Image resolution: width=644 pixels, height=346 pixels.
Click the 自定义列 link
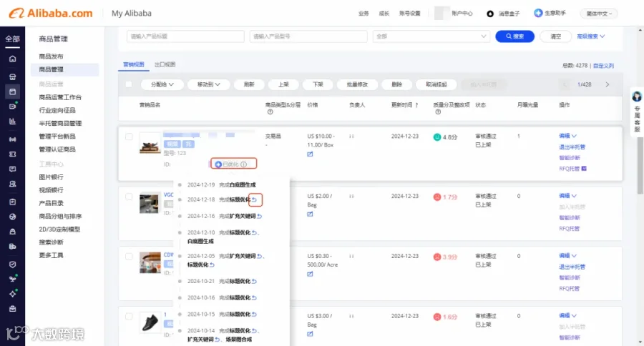(x=603, y=66)
